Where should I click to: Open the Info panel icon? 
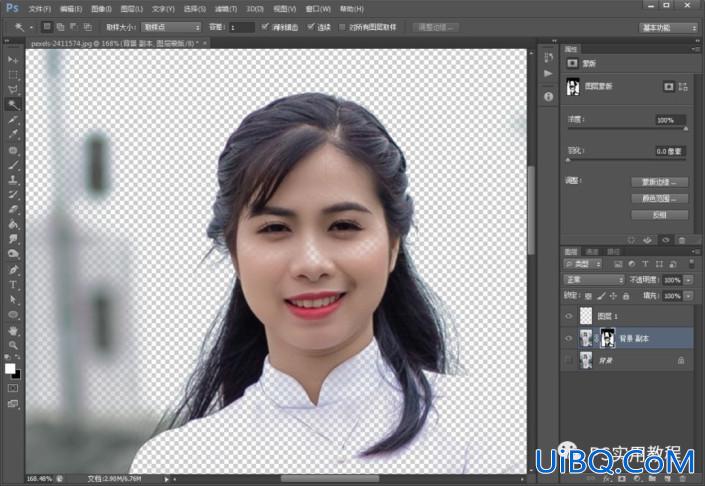[x=549, y=97]
